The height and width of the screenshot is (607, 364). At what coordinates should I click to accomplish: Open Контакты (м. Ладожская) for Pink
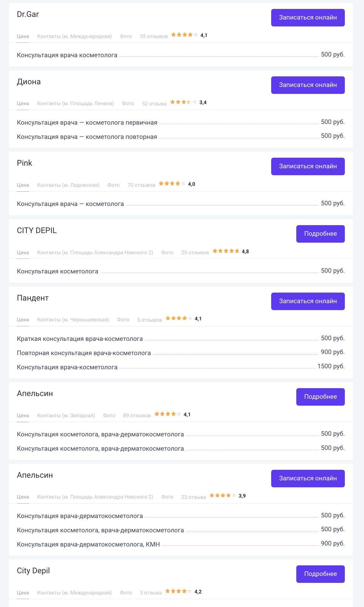(68, 185)
